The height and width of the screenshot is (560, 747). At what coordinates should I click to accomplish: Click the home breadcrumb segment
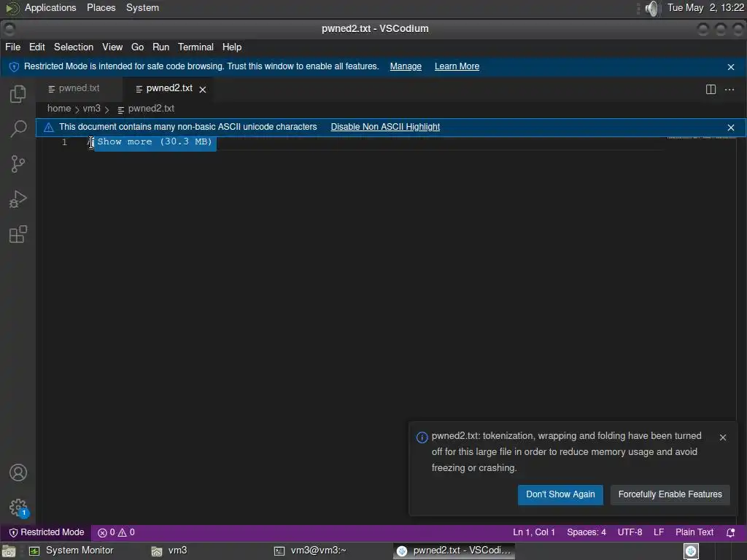pyautogui.click(x=59, y=109)
